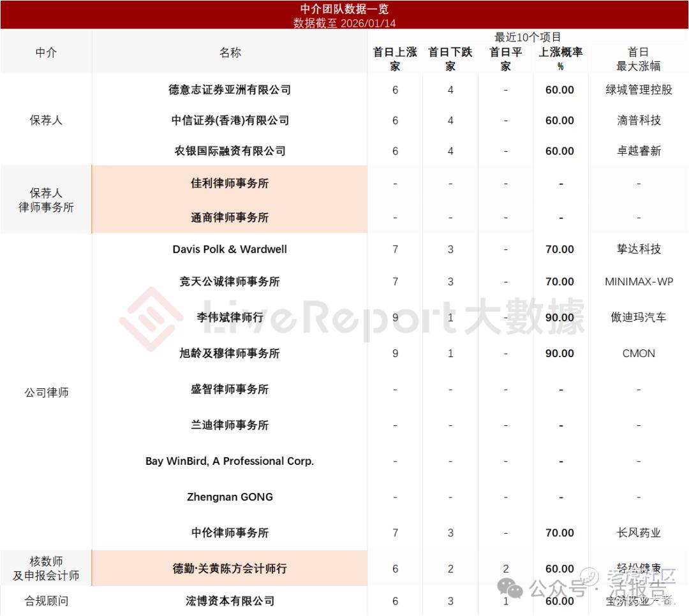Select '中信证券(香港)有限公司' row name

click(230, 121)
